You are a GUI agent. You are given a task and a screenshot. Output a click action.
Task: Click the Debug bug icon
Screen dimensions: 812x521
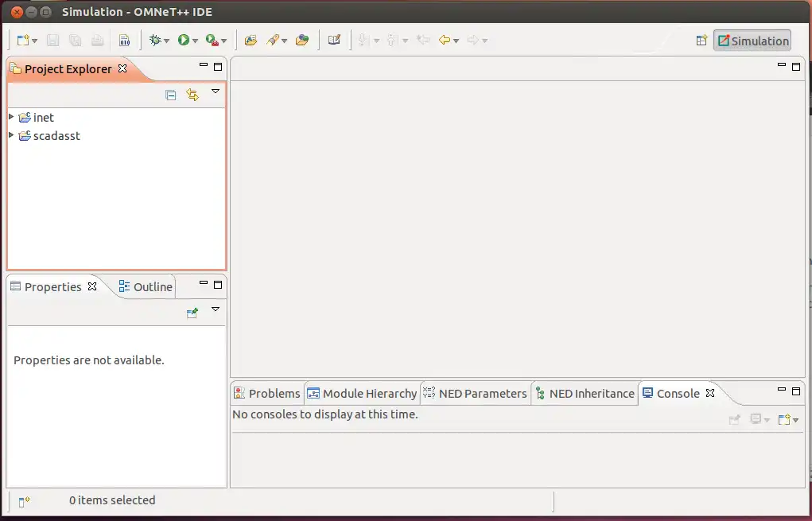pyautogui.click(x=155, y=40)
